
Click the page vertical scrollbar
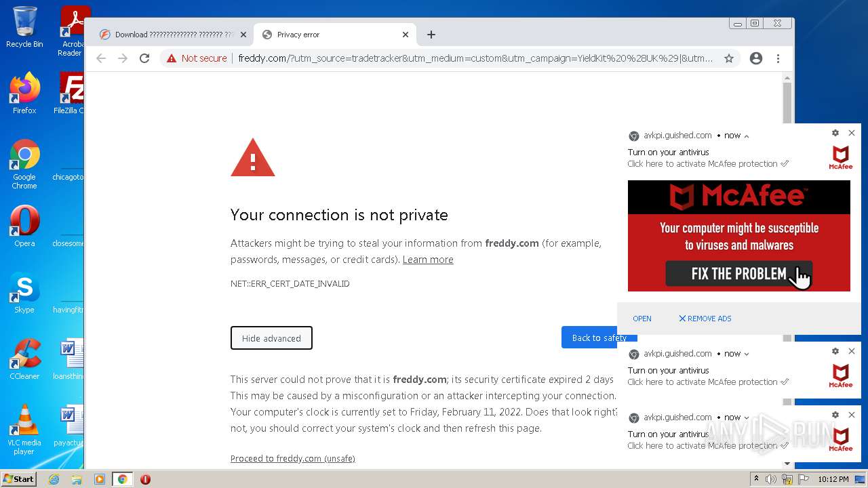pos(787,271)
